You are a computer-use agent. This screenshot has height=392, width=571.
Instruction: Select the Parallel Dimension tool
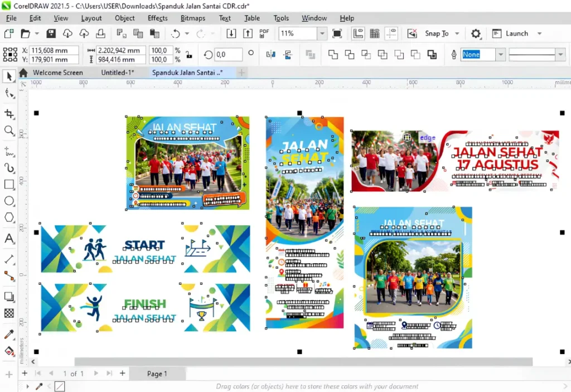point(9,259)
